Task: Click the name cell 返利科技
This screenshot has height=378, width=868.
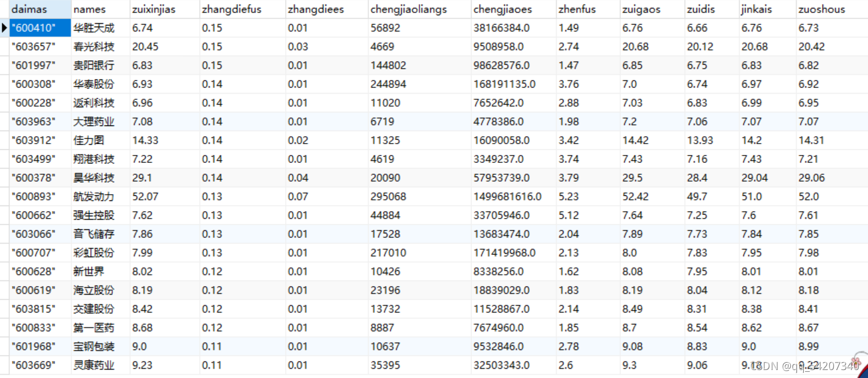Action: pos(100,103)
